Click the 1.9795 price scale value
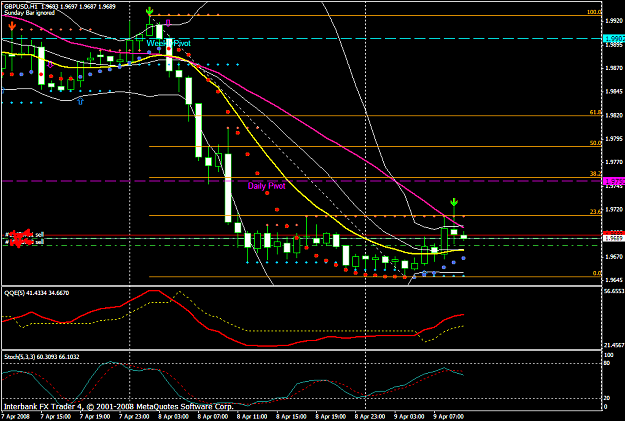This screenshot has height=421, width=625. [614, 139]
